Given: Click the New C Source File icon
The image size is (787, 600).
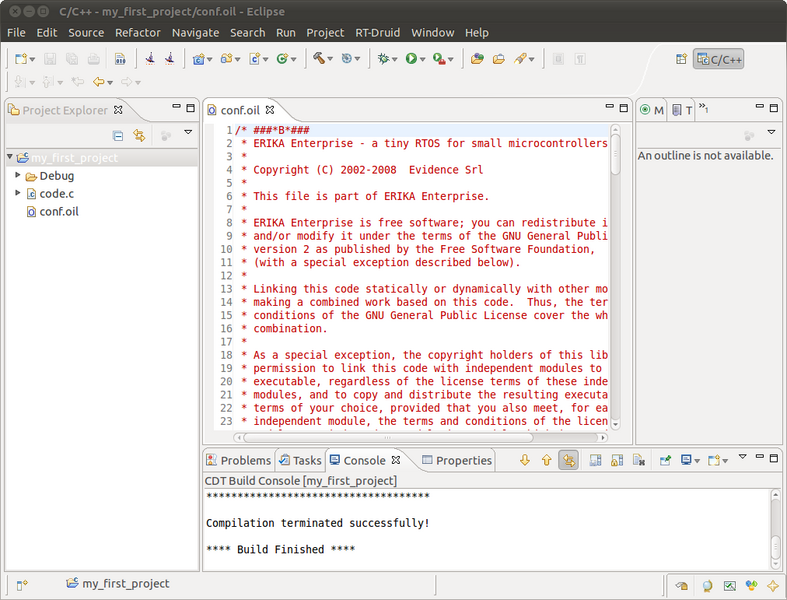Looking at the screenshot, I should (254, 59).
